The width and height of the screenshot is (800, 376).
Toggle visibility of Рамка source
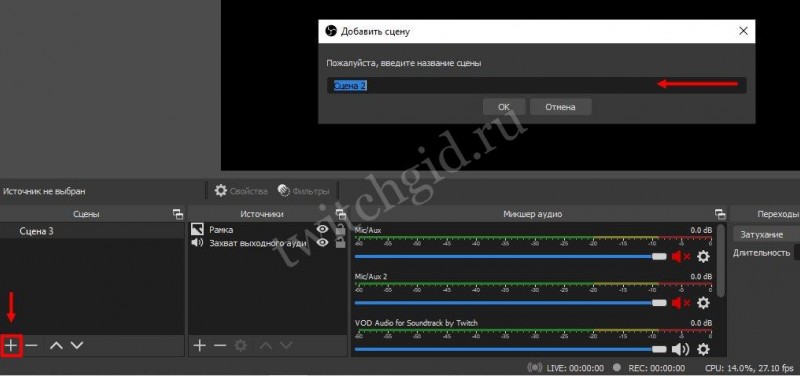click(x=322, y=230)
